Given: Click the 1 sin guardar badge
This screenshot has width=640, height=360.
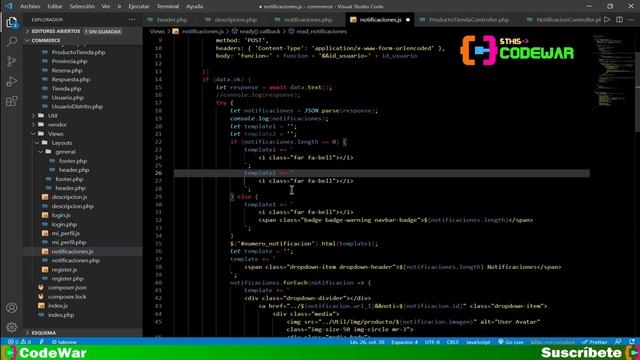Looking at the screenshot, I should pyautogui.click(x=103, y=31).
